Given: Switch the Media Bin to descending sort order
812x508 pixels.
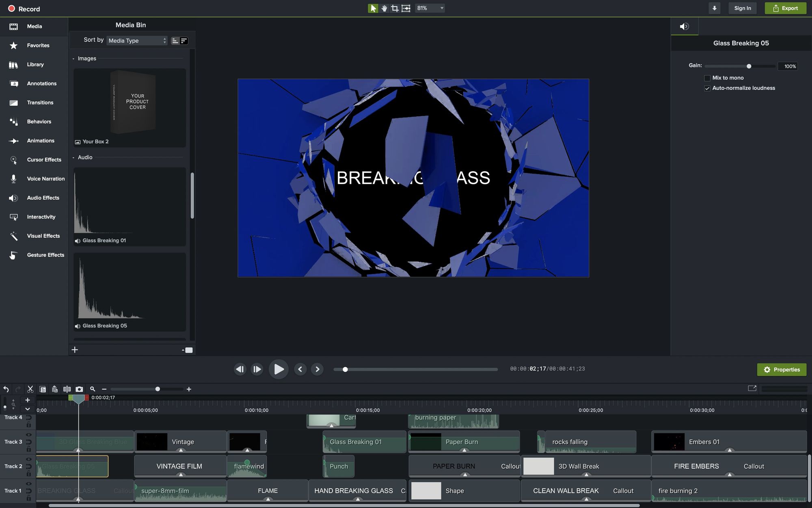Looking at the screenshot, I should pyautogui.click(x=184, y=41).
